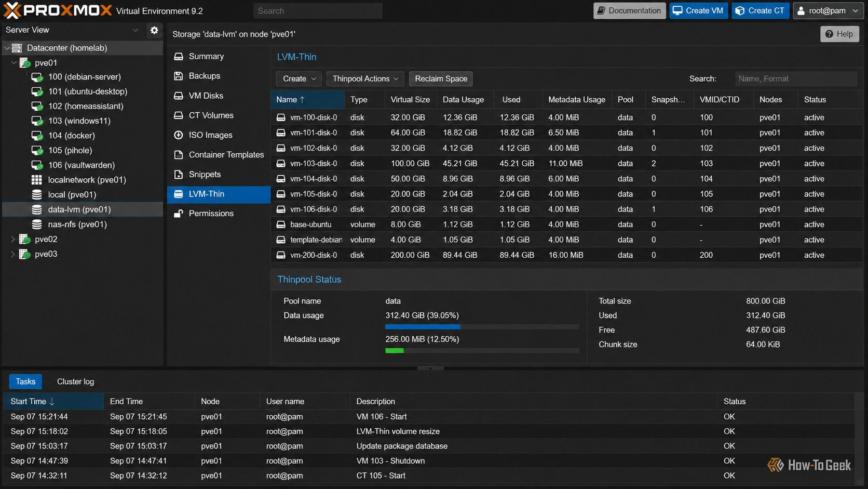
Task: Collapse the pve01 node
Action: point(13,63)
